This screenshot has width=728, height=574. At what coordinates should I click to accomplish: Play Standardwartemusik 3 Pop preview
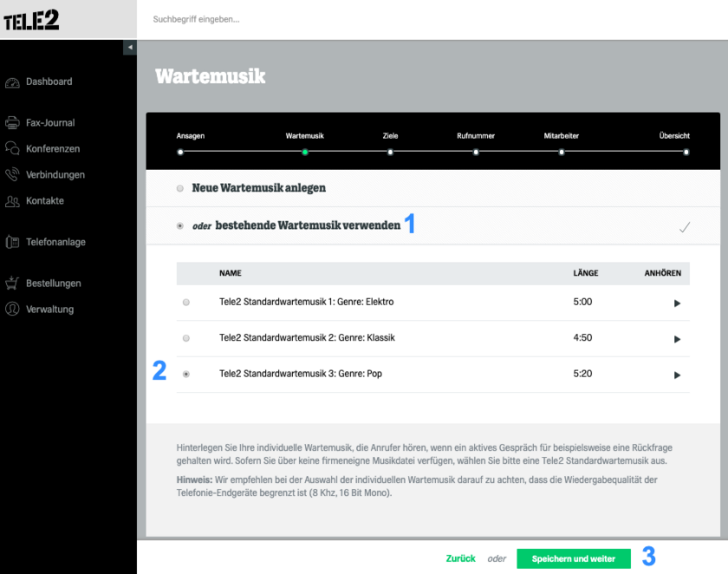677,375
